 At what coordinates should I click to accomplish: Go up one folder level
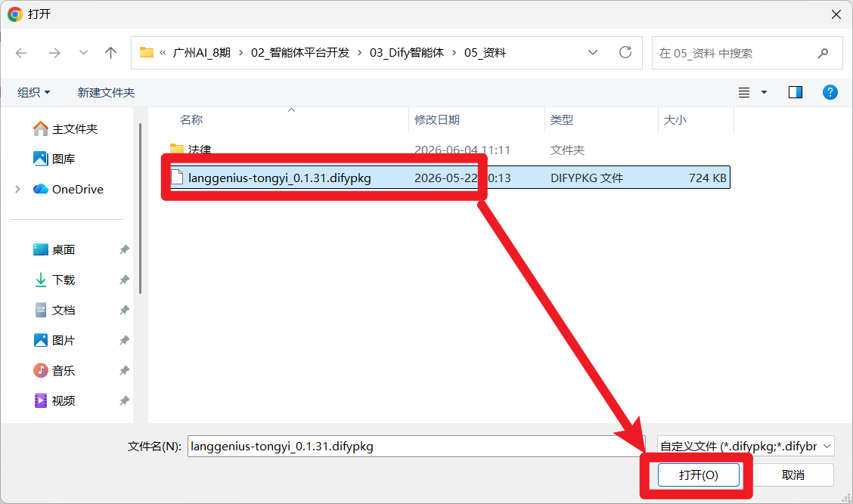coord(111,53)
